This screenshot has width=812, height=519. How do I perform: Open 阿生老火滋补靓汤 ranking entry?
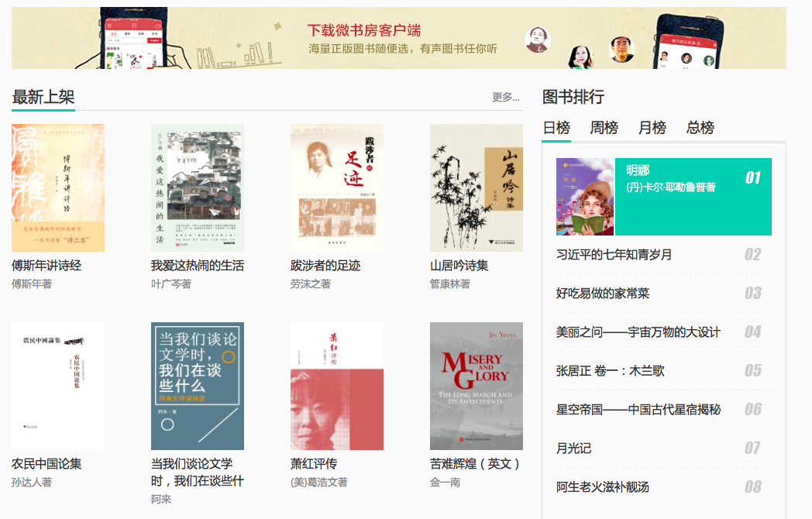[x=602, y=487]
